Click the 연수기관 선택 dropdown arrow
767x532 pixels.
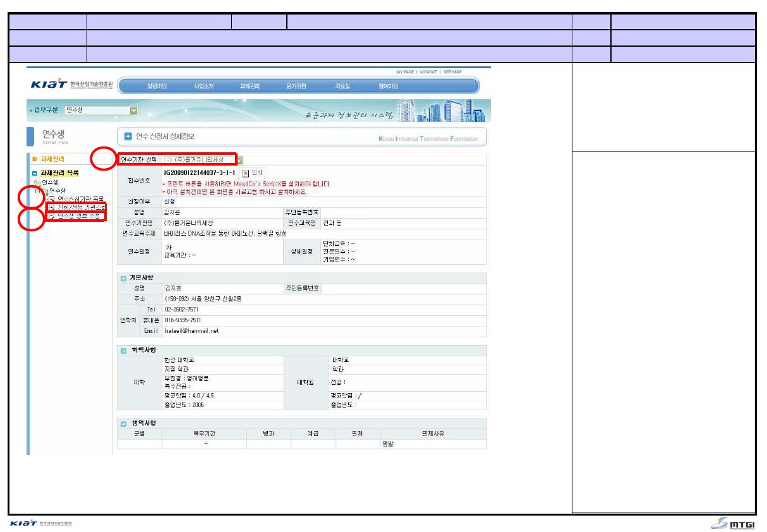tap(239, 160)
